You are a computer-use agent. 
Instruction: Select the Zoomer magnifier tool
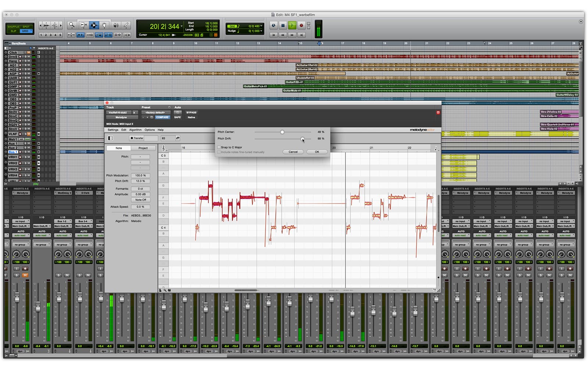(x=72, y=25)
